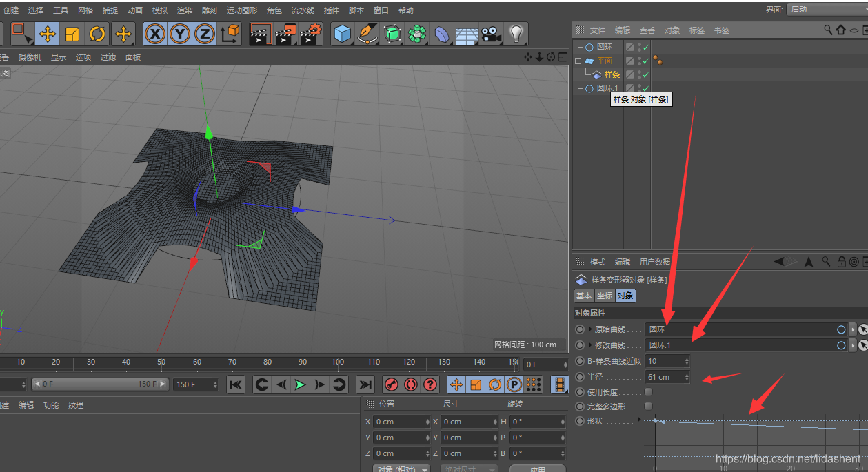The image size is (868, 472).
Task: Select the Rotate tool in top toolbar
Action: pos(97,34)
